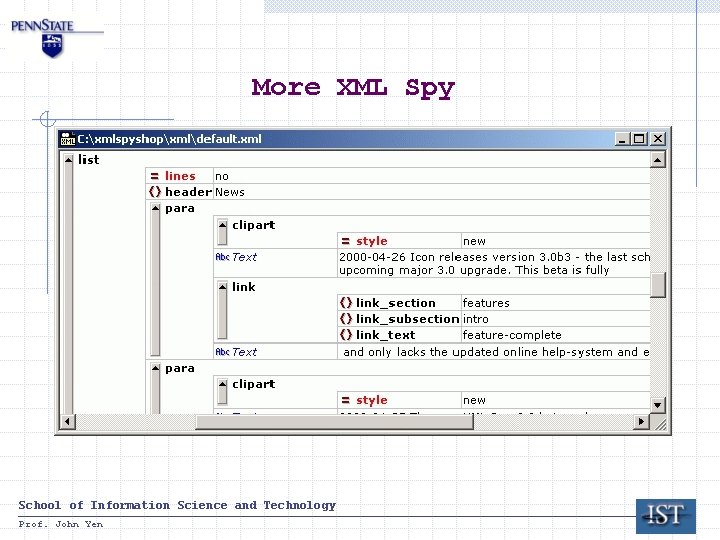The width and height of the screenshot is (720, 540).
Task: Click the link_section braces icon
Action: pos(346,303)
